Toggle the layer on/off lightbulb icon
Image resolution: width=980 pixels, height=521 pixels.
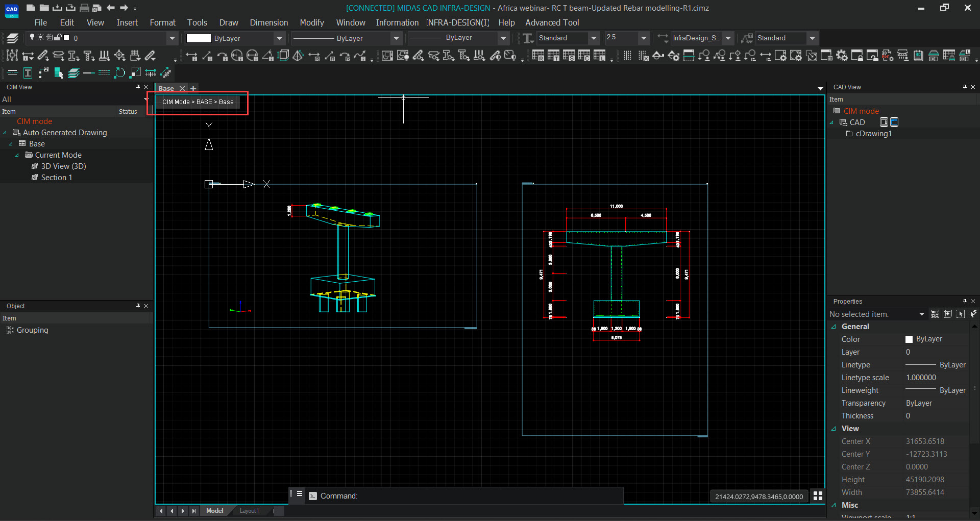click(x=32, y=37)
